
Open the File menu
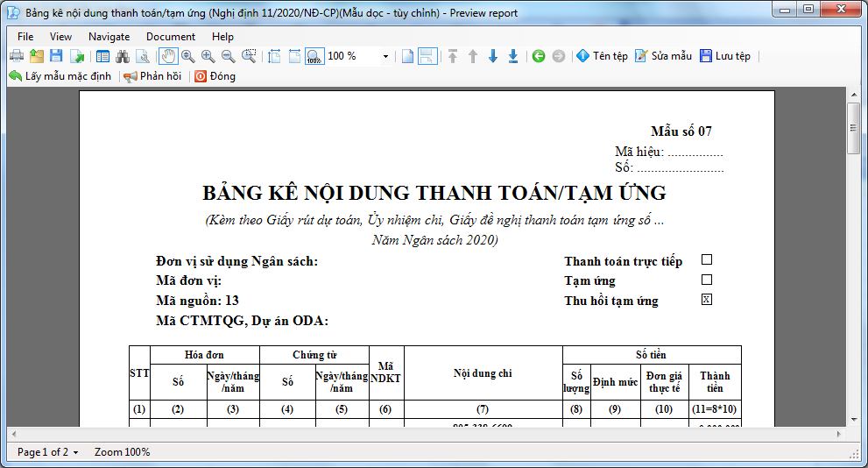pyautogui.click(x=25, y=37)
